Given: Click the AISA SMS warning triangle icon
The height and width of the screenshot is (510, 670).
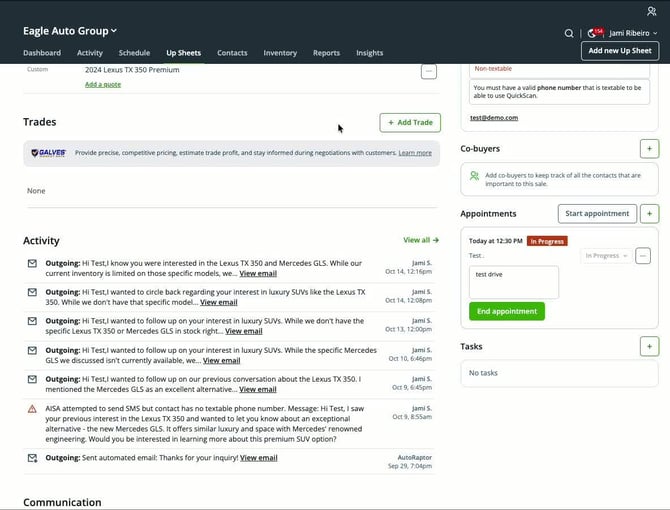Looking at the screenshot, I should (x=32, y=408).
